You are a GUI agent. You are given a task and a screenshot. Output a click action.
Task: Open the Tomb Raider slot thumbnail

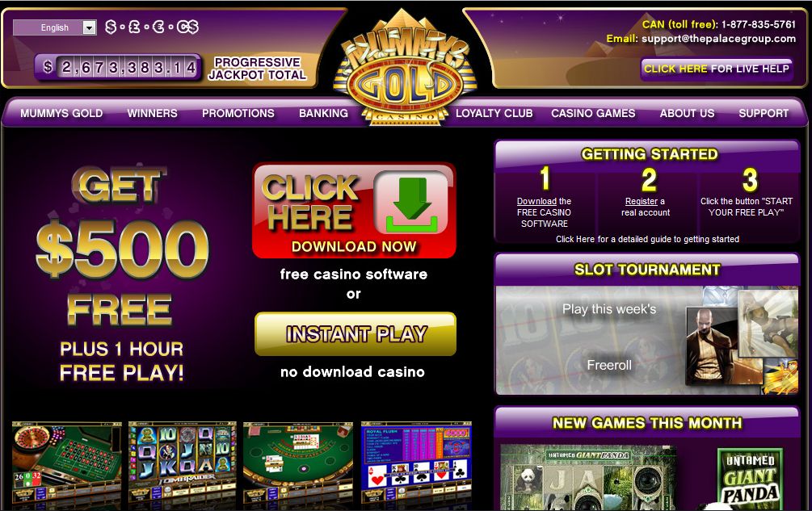[183, 463]
